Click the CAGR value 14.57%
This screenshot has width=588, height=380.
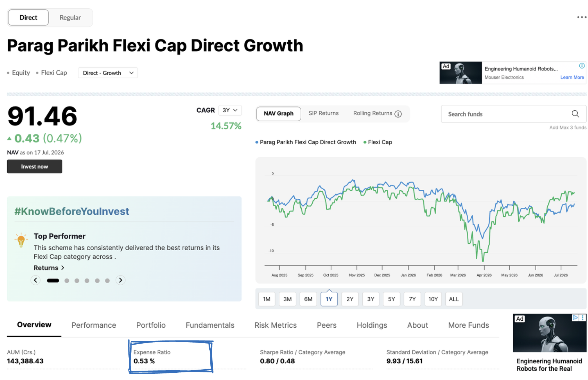(x=226, y=126)
